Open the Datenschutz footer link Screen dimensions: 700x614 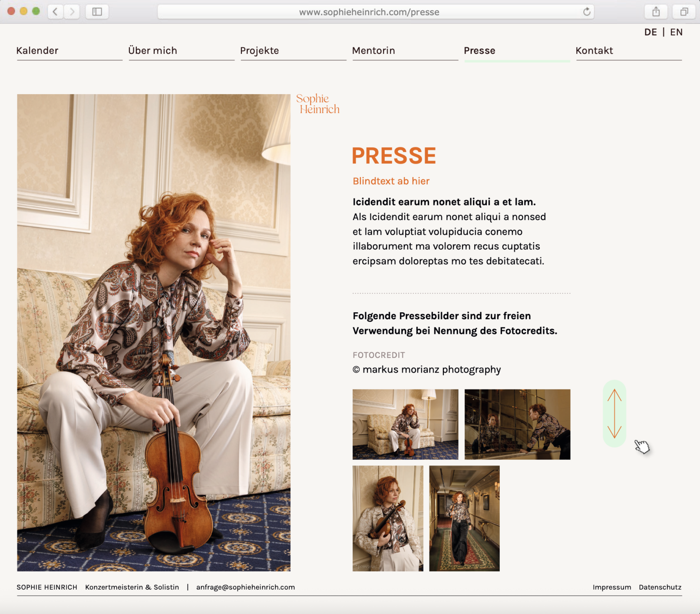(660, 587)
